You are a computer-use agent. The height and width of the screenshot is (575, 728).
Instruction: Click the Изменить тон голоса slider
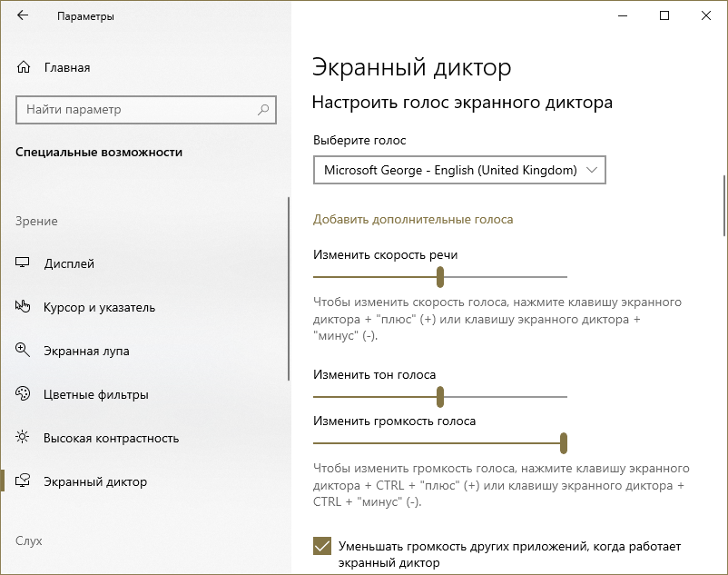(x=440, y=397)
